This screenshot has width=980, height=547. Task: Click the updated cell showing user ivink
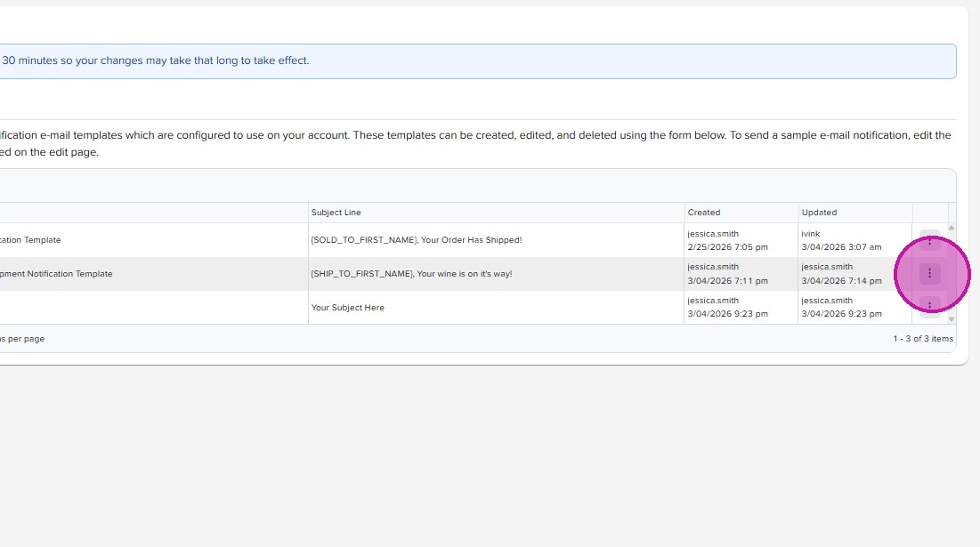pyautogui.click(x=841, y=240)
